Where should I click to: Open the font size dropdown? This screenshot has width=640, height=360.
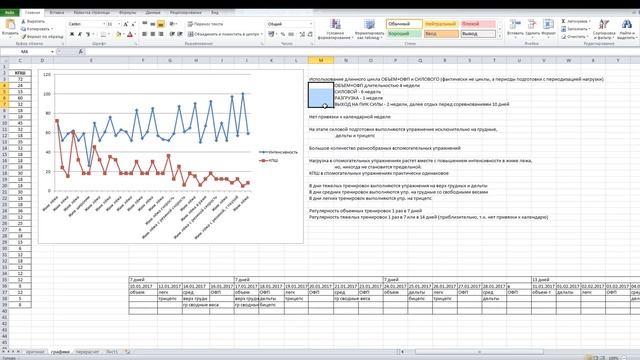[x=119, y=24]
